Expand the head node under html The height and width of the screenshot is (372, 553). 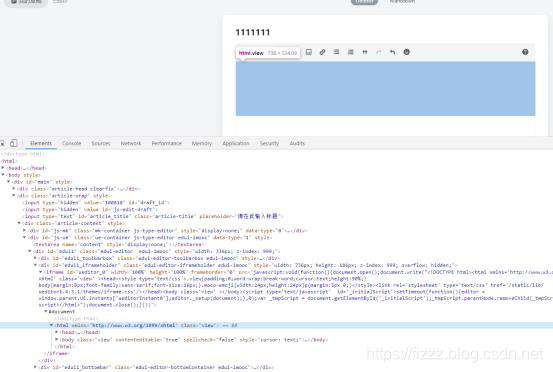click(x=3, y=168)
